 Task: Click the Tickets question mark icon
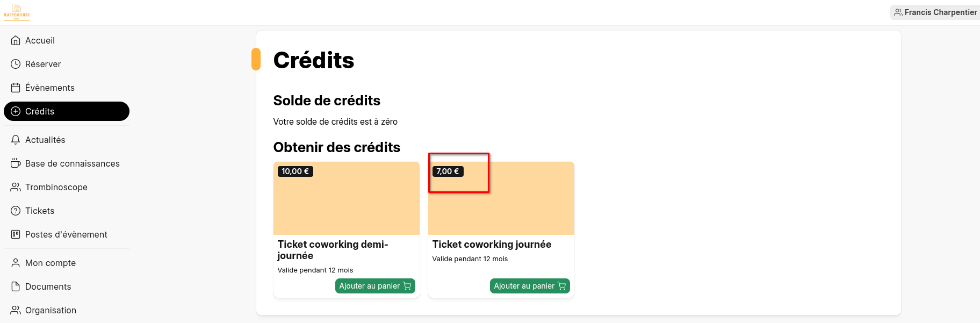[16, 211]
